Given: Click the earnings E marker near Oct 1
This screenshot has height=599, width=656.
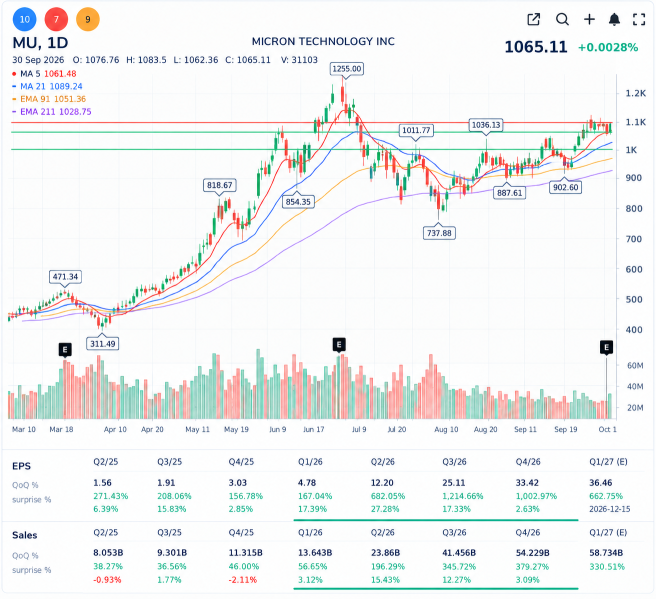Looking at the screenshot, I should tap(606, 347).
